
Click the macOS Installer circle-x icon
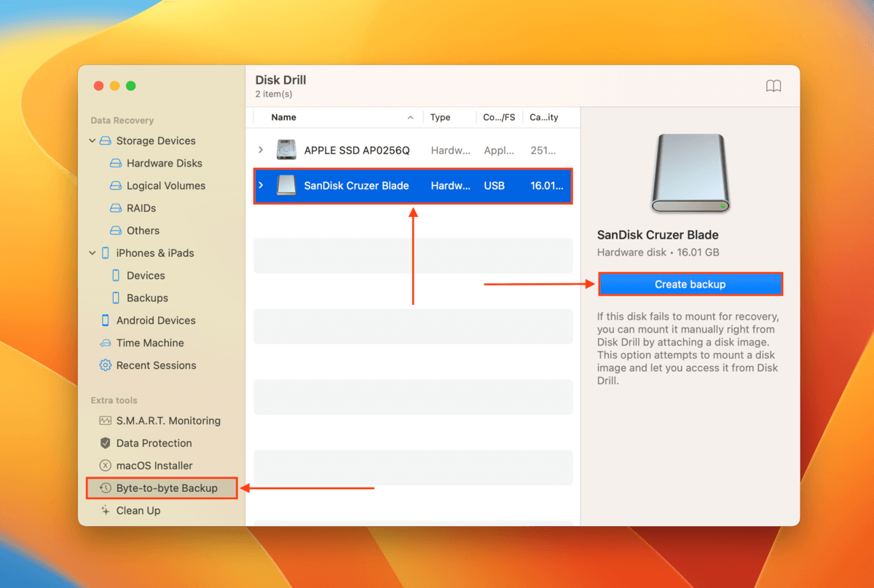[x=106, y=466]
